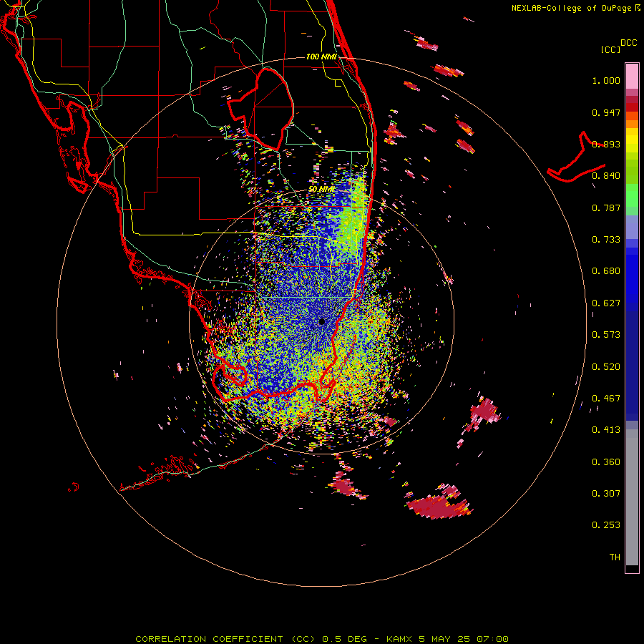644x644 pixels.
Task: Click the 0.947 color scale value
Action: (606, 112)
